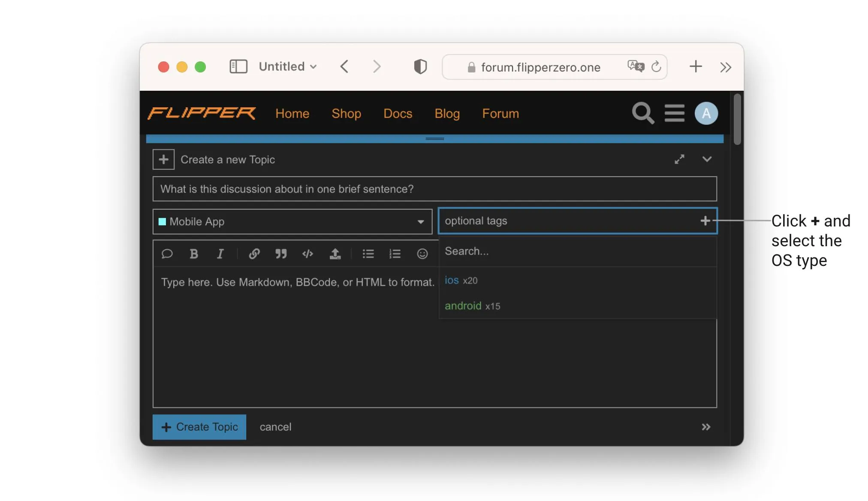Image resolution: width=868 pixels, height=501 pixels.
Task: Toggle fullscreen composer with expand arrows
Action: click(679, 159)
